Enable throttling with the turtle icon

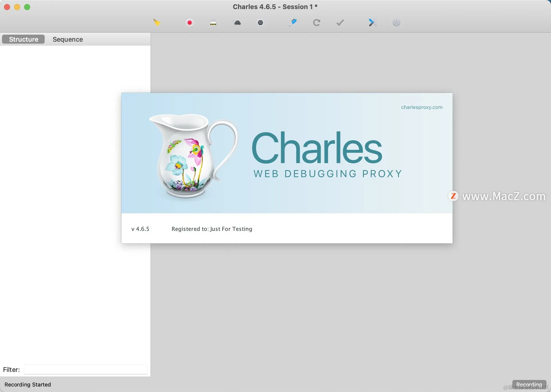point(237,22)
